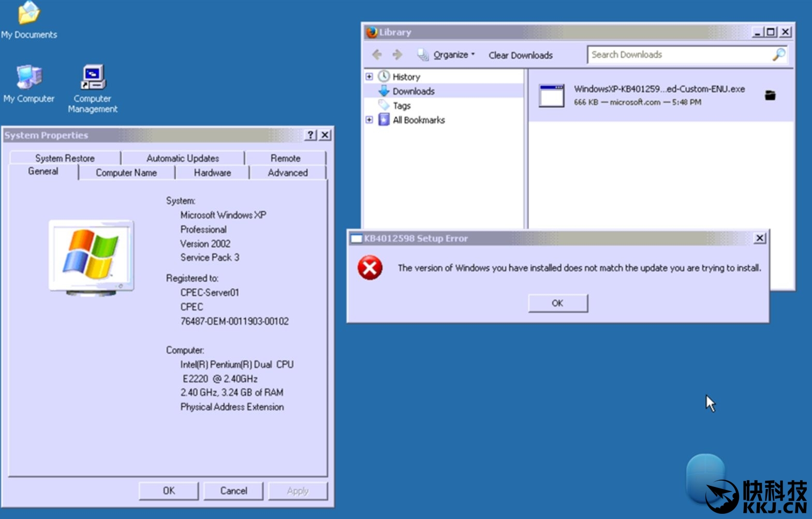Switch to the Advanced tab
Screen dimensions: 812x519
[288, 172]
